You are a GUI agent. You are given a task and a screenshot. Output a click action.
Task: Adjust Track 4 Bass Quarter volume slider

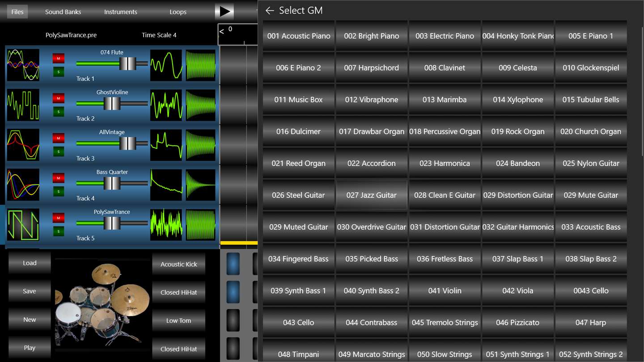point(112,183)
